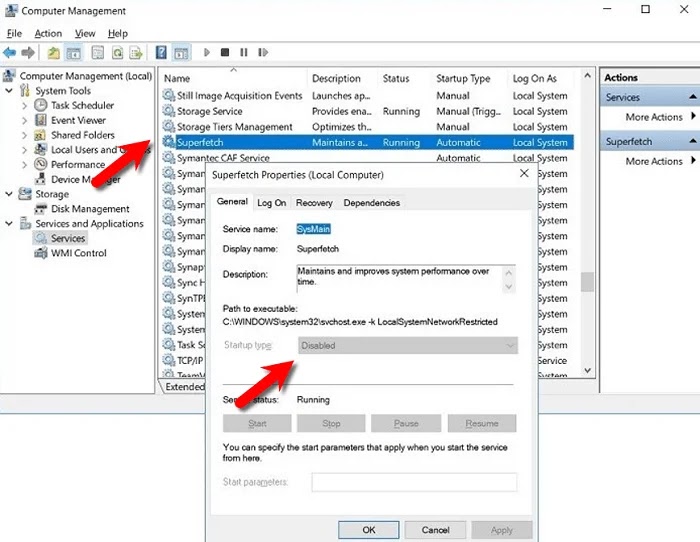This screenshot has height=542, width=700.
Task: Click the Start parameters input field
Action: [x=414, y=482]
